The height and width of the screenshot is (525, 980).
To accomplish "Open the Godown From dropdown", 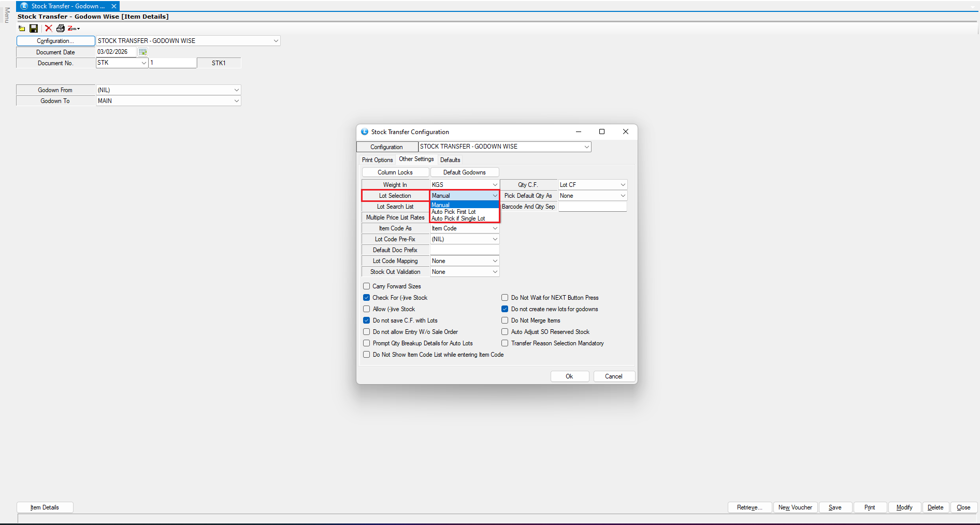I will [236, 90].
